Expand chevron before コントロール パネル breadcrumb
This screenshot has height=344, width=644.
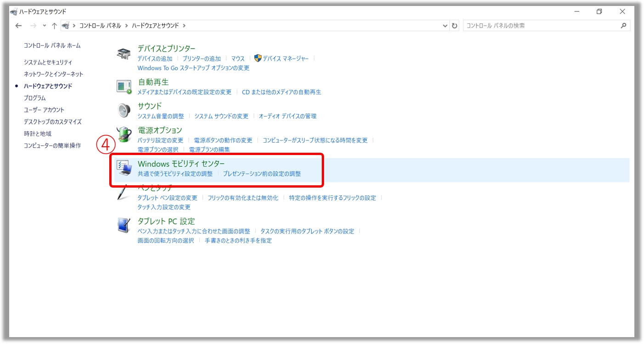(74, 26)
